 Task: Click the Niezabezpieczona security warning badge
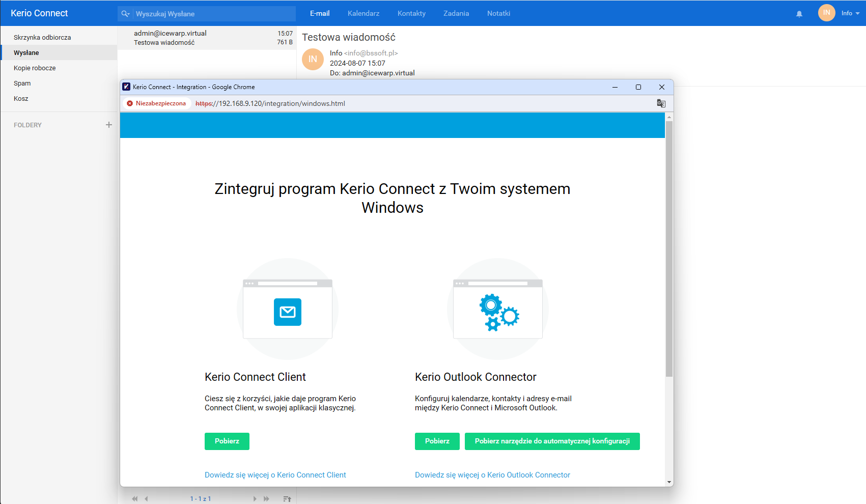(156, 103)
